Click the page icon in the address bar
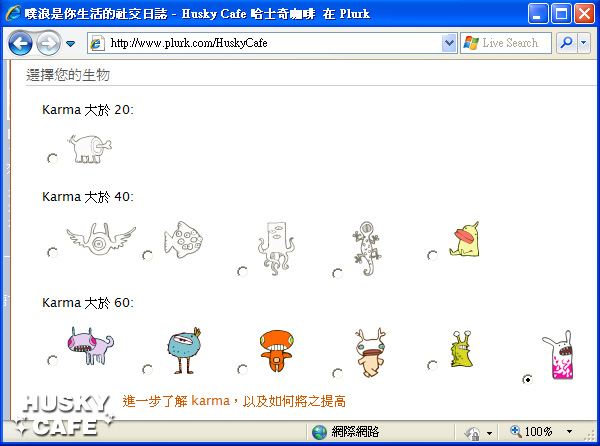 97,43
